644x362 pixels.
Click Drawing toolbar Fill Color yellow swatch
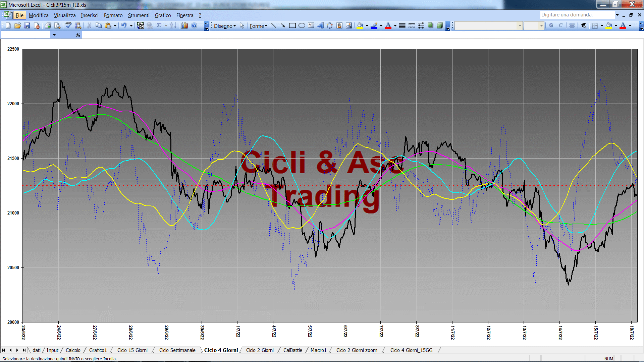point(360,25)
